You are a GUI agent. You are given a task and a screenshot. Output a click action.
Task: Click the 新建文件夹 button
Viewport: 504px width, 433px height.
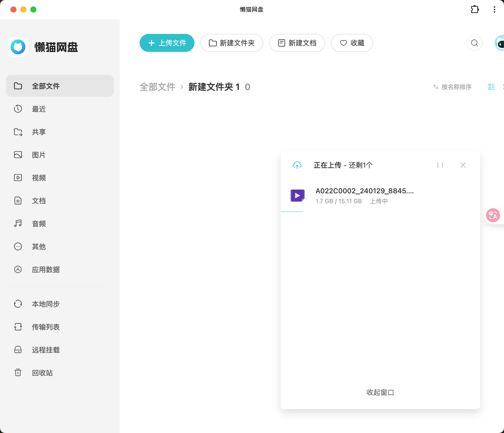point(232,43)
